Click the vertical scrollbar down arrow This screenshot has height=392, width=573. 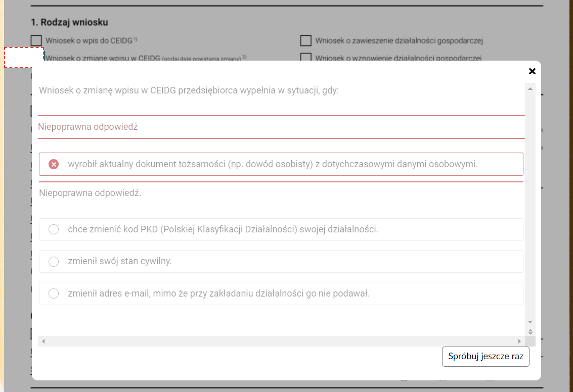[531, 322]
